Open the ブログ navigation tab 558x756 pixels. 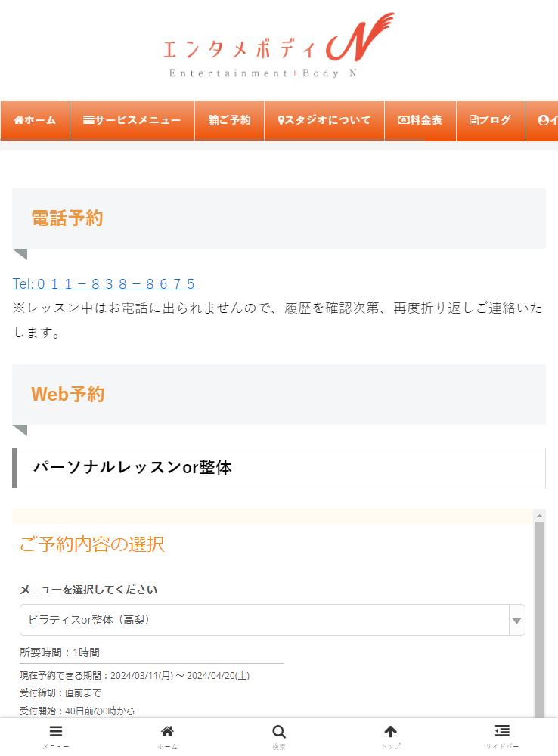click(x=491, y=120)
